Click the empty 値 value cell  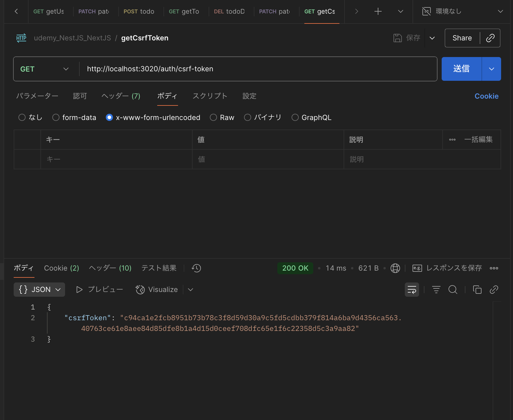[268, 159]
